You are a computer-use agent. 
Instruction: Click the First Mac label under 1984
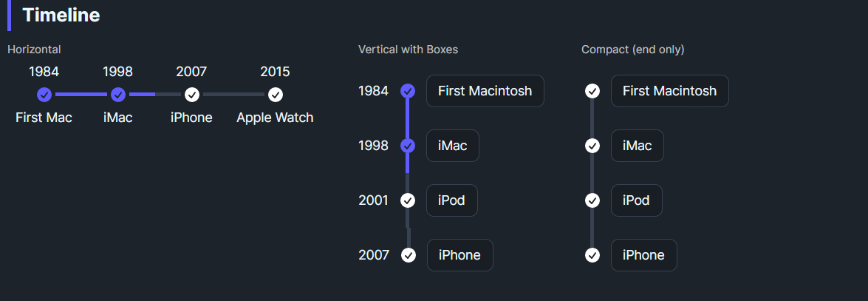[44, 118]
